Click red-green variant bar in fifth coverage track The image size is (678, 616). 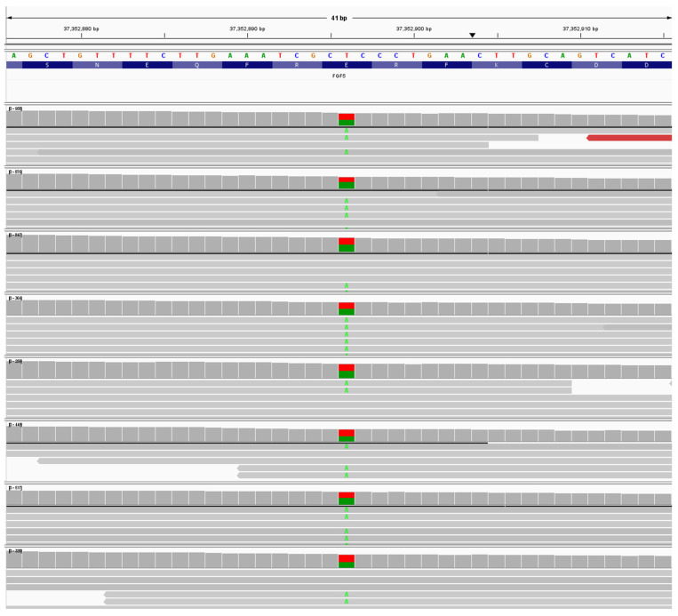point(347,372)
